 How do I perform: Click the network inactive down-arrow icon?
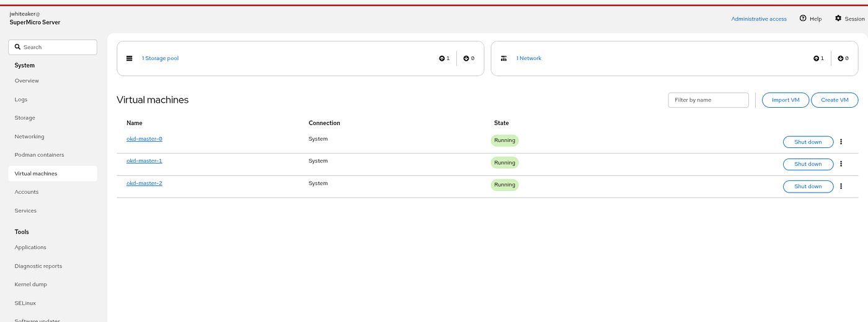841,58
